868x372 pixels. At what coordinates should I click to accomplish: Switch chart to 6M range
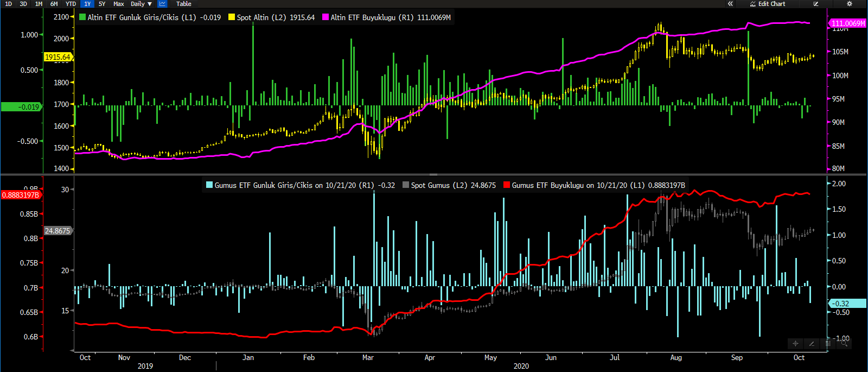[x=54, y=4]
